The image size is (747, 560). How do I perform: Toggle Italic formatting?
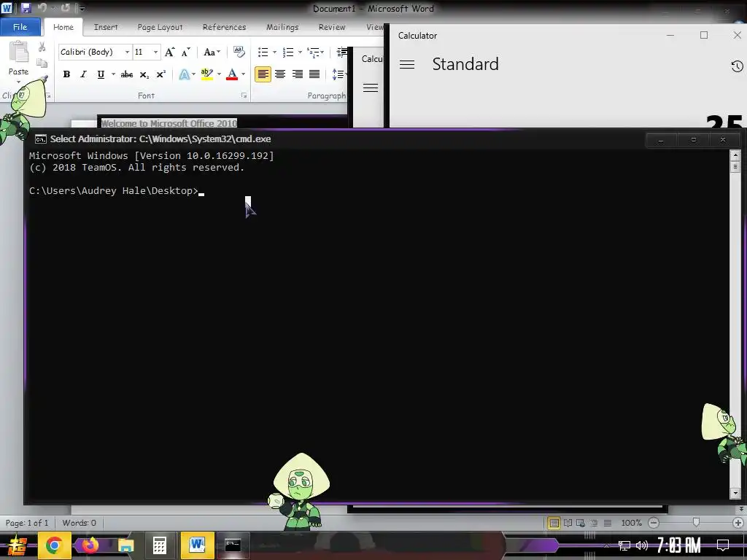click(83, 74)
